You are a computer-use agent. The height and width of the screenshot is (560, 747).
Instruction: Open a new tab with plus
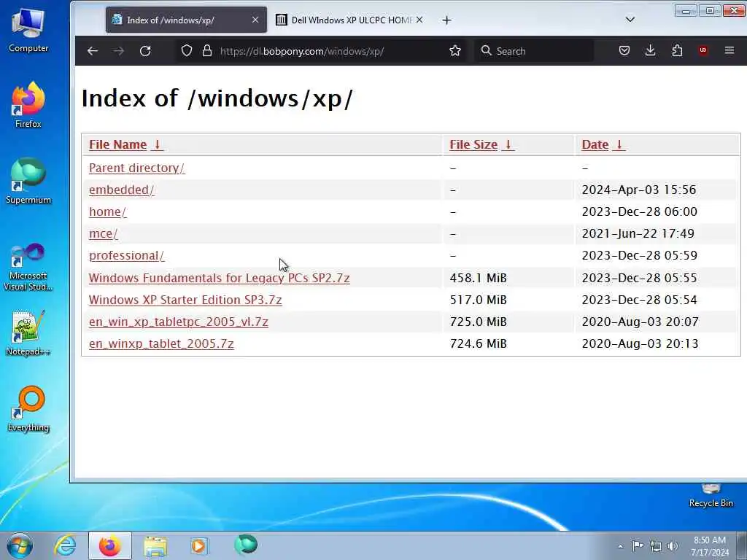click(x=446, y=20)
